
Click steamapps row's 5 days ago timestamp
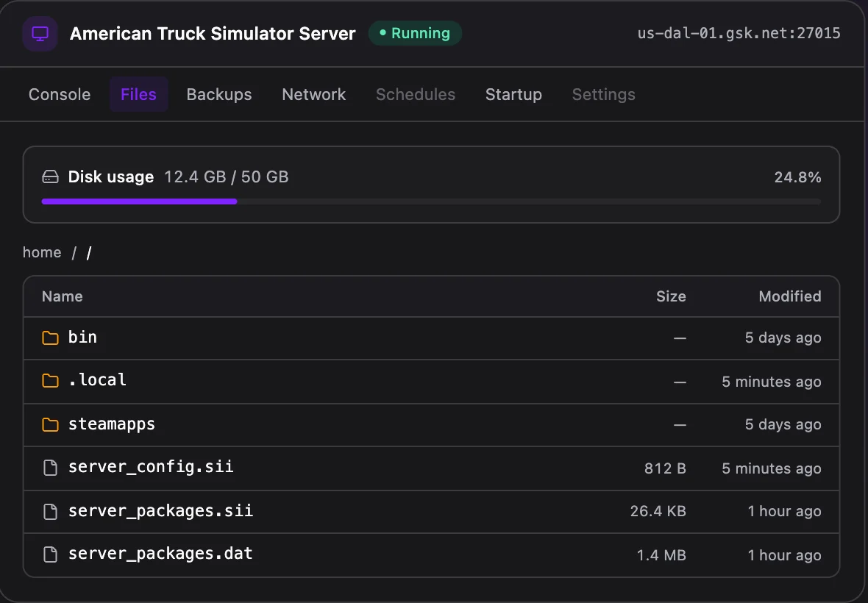pyautogui.click(x=783, y=424)
